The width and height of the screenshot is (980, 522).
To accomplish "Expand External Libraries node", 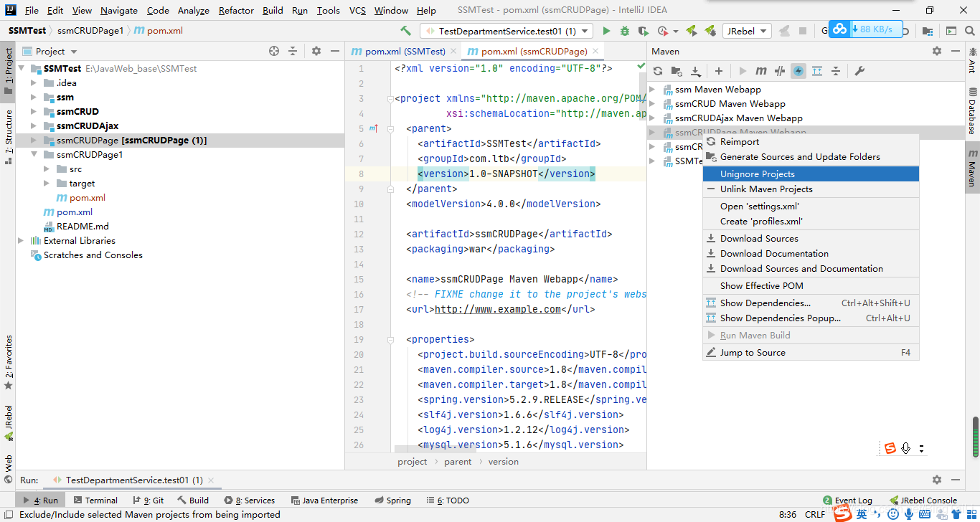I will click(21, 241).
